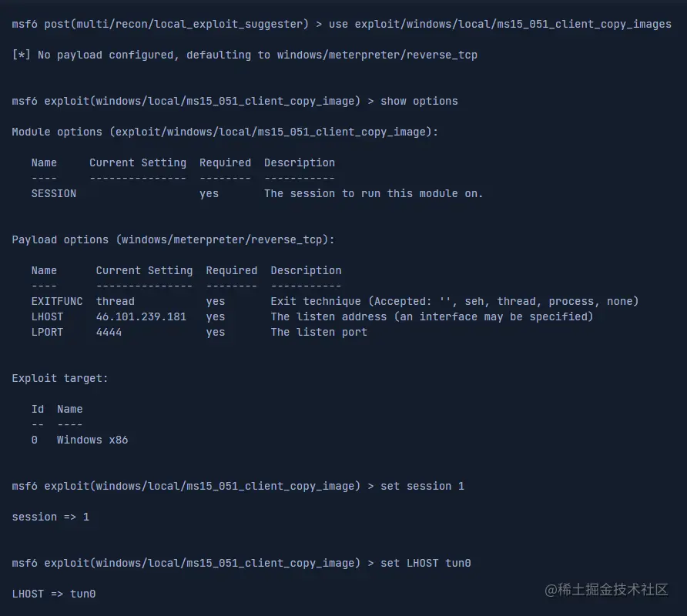Click the 'session => 1' output line

[x=50, y=517]
